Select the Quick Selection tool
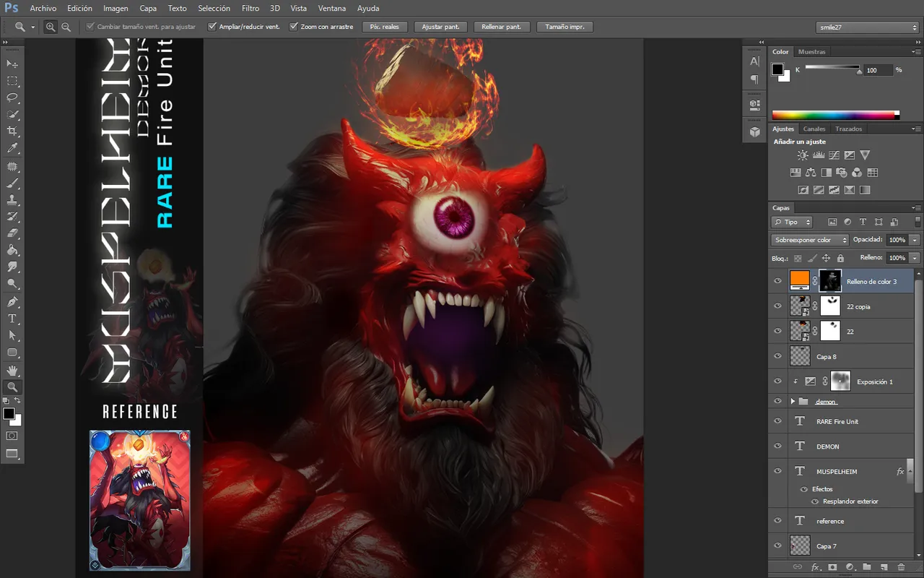 [x=12, y=114]
